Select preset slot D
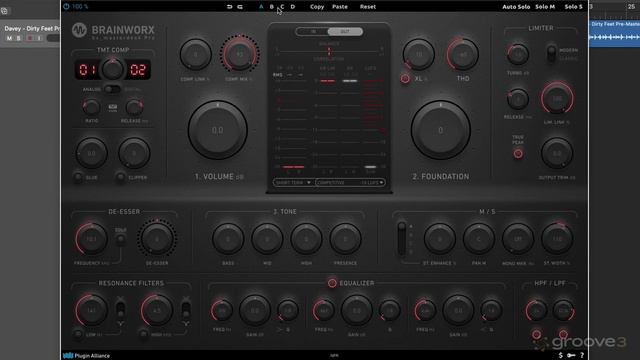The image size is (640, 360). [293, 7]
